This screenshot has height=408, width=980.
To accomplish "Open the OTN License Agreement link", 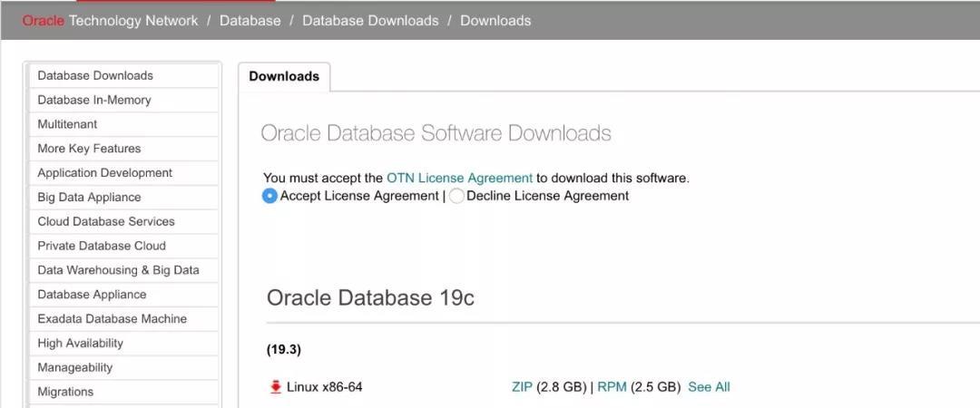I will point(459,178).
